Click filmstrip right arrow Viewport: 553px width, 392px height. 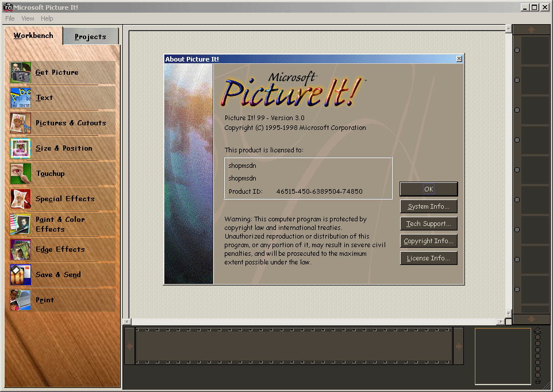459,346
